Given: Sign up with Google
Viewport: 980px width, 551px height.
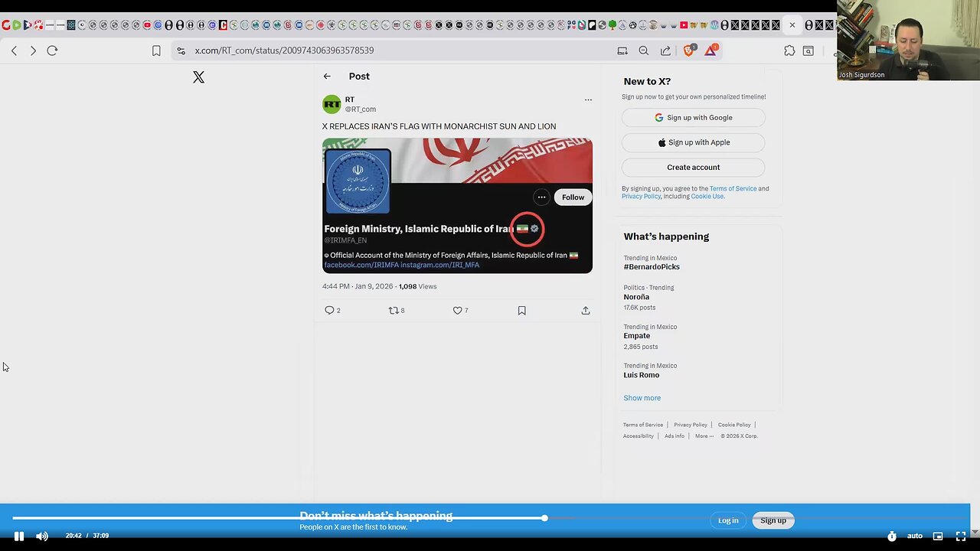Looking at the screenshot, I should (694, 118).
